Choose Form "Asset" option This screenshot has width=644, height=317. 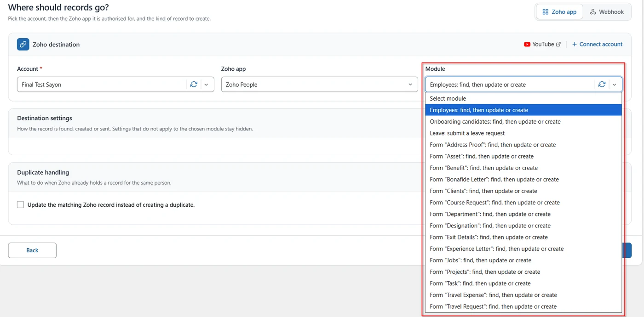click(x=523, y=157)
